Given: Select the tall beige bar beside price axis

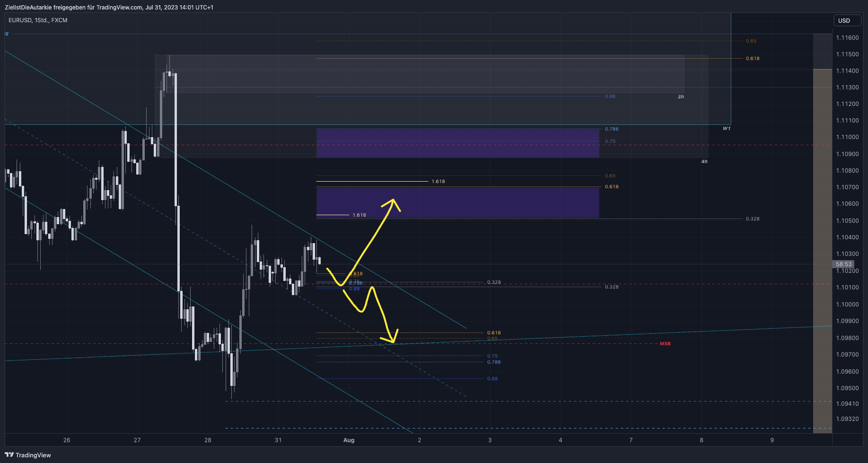Looking at the screenshot, I should point(822,251).
